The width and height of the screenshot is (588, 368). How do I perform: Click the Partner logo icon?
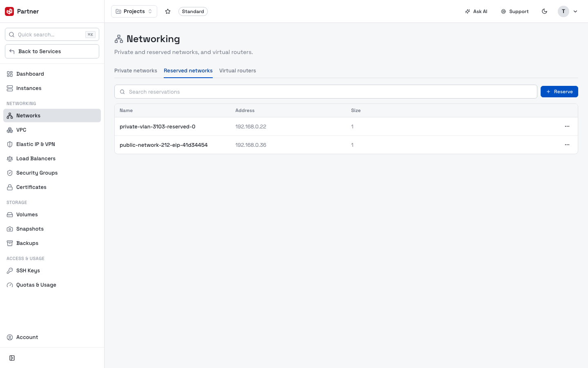click(x=9, y=11)
